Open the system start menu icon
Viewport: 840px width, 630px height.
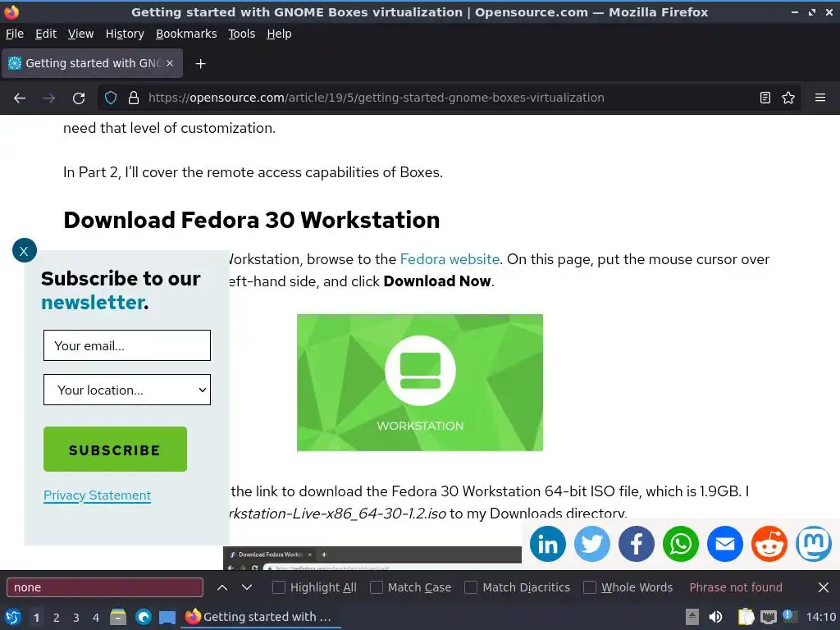click(13, 617)
